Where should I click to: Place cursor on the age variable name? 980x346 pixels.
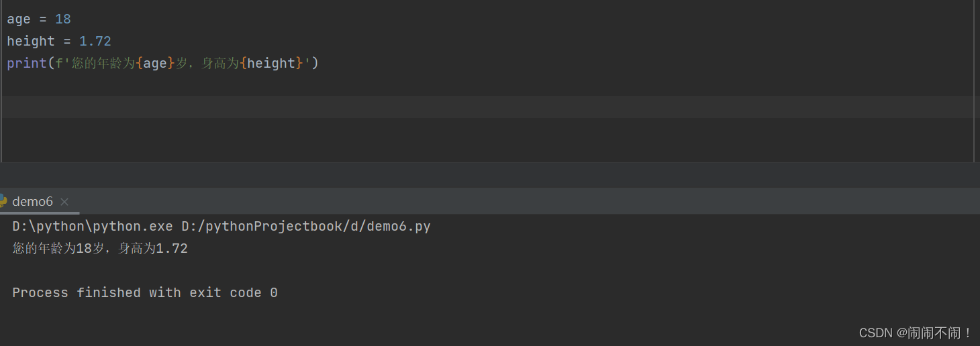(x=19, y=19)
